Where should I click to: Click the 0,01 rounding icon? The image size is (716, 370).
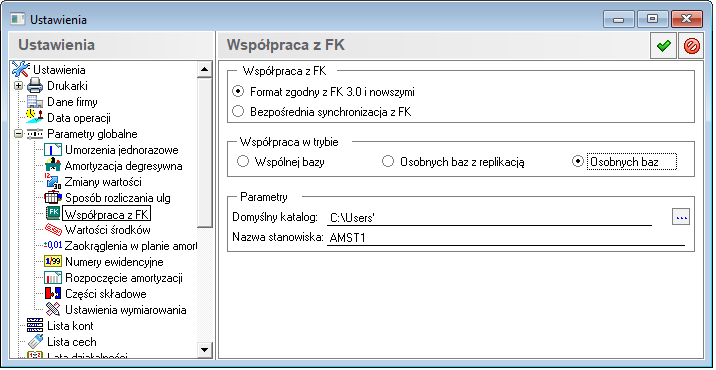[53, 246]
